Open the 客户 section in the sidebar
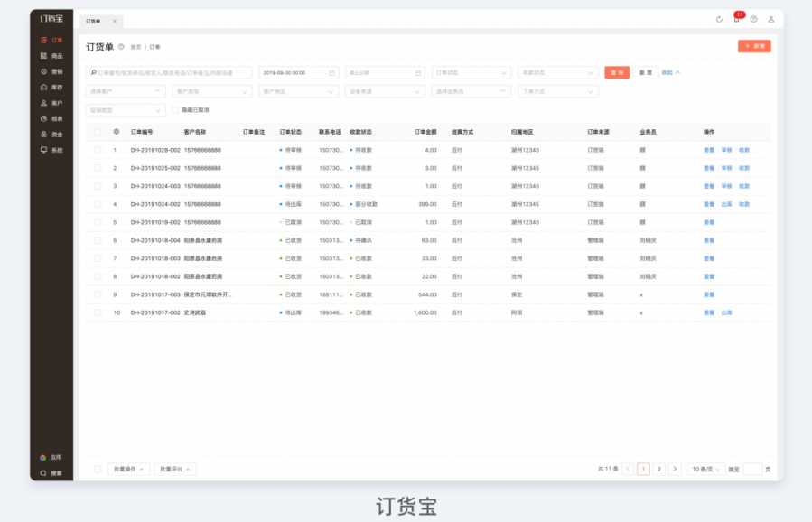This screenshot has height=522, width=812. click(x=51, y=103)
